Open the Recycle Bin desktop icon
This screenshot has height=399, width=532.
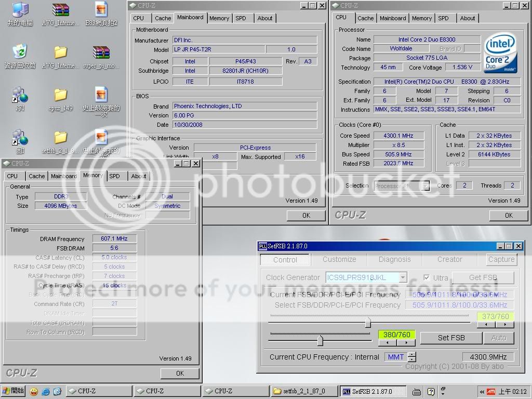[x=20, y=56]
